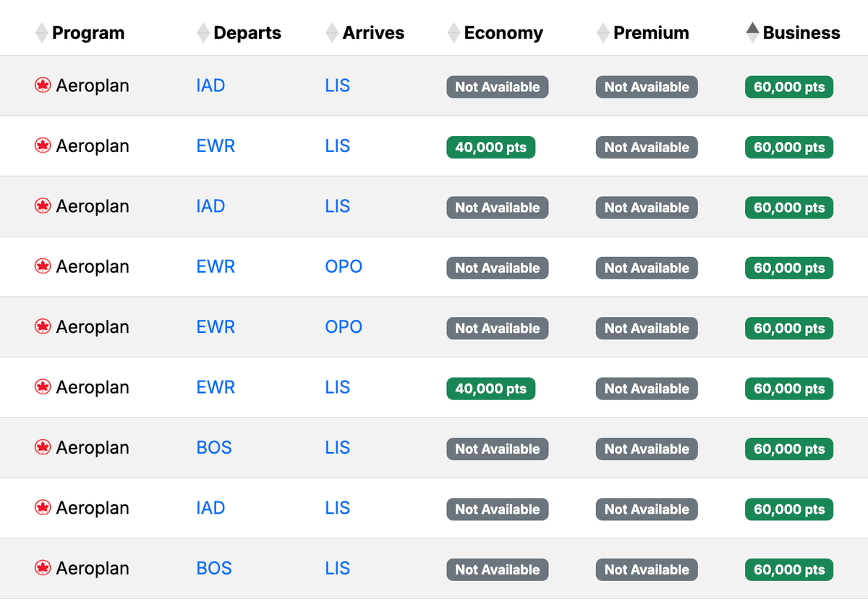The height and width of the screenshot is (610, 868).
Task: Click the sort icon next to the Economy header
Action: tap(453, 32)
